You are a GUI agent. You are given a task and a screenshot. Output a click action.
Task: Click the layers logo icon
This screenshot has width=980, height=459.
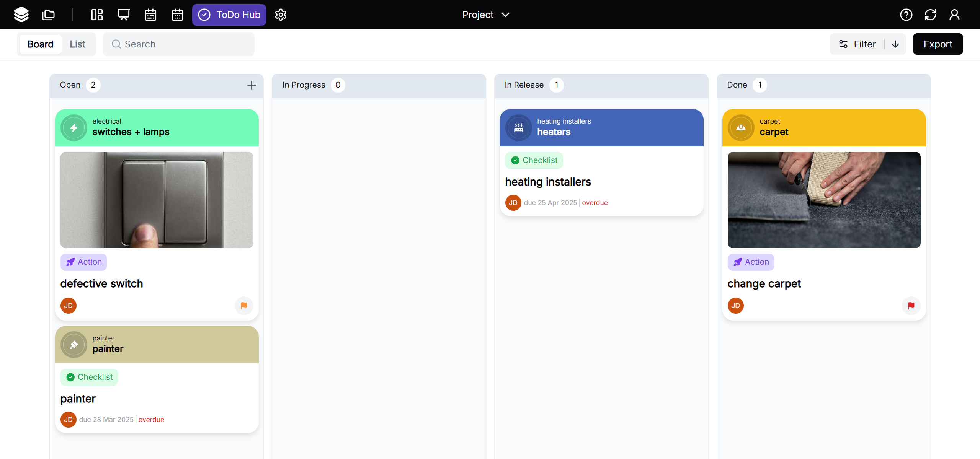tap(21, 15)
